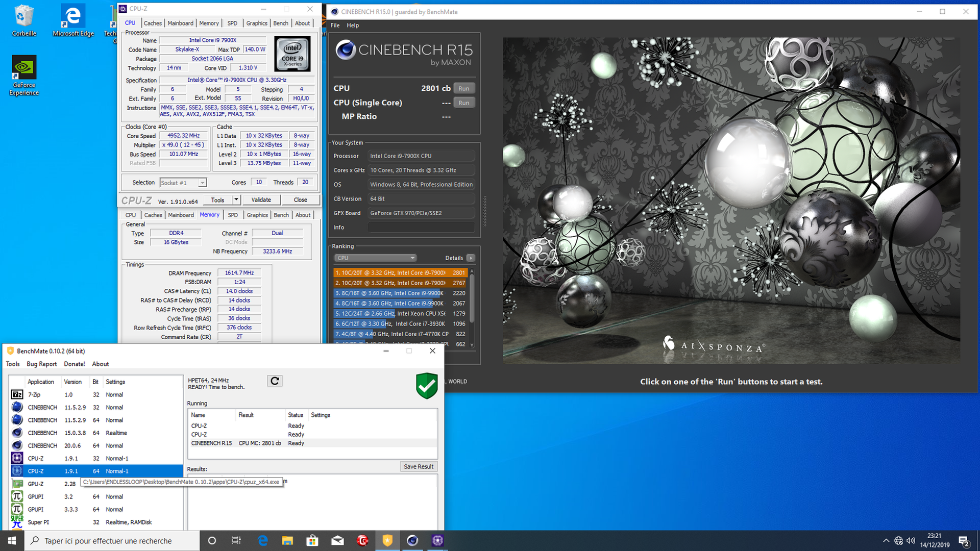
Task: Click Save Result in BenchMate
Action: point(419,467)
